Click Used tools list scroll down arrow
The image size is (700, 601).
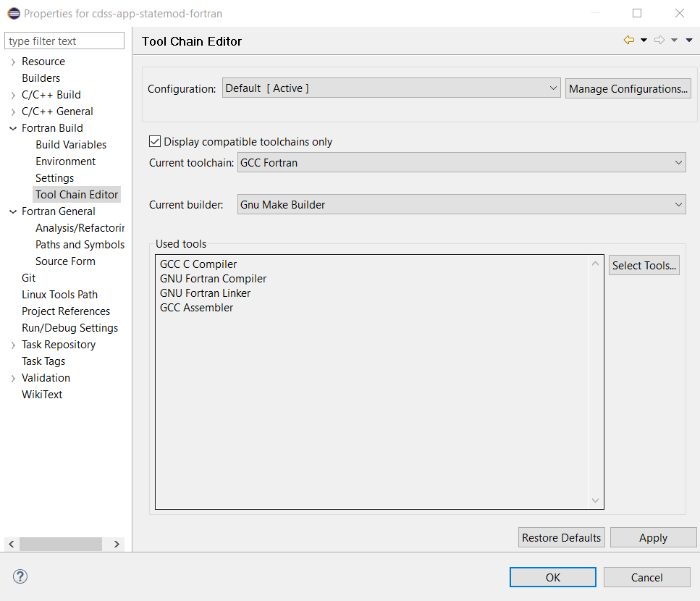pyautogui.click(x=595, y=500)
